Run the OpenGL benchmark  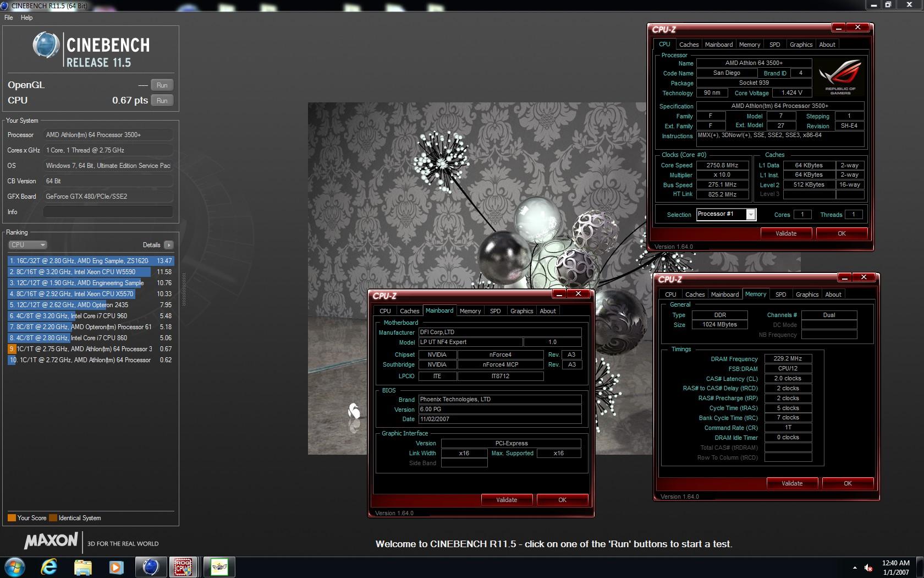coord(162,85)
